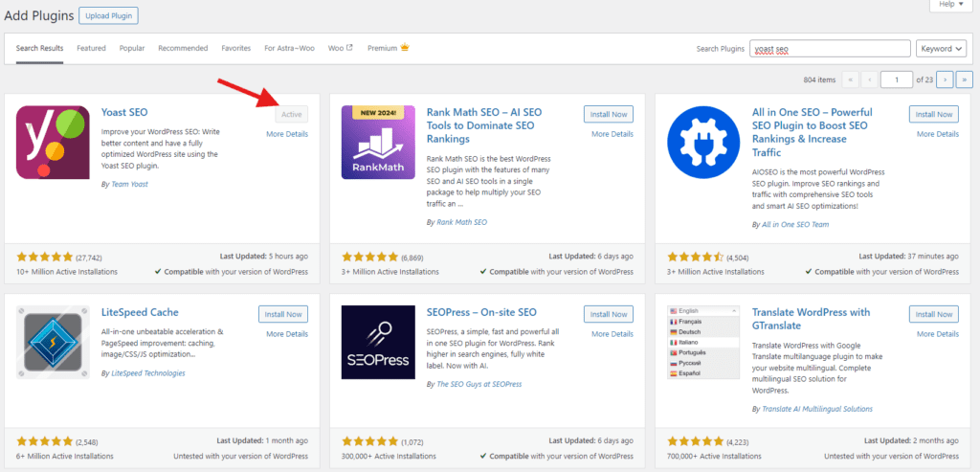The width and height of the screenshot is (980, 472).
Task: Open More Details for GTranslate
Action: click(x=938, y=334)
